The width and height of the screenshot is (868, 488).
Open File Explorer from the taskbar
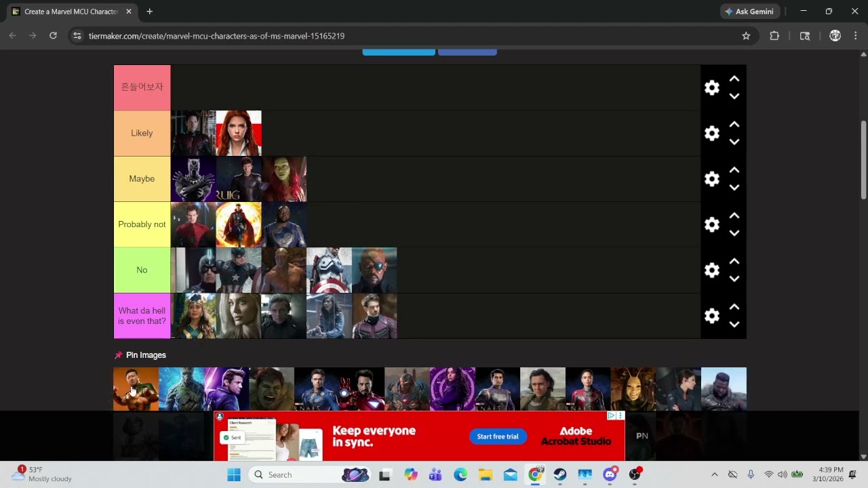[485, 474]
